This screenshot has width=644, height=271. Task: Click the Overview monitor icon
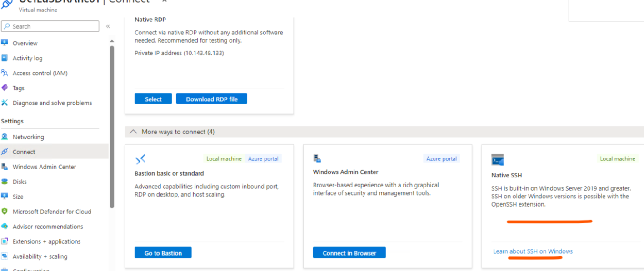click(5, 43)
